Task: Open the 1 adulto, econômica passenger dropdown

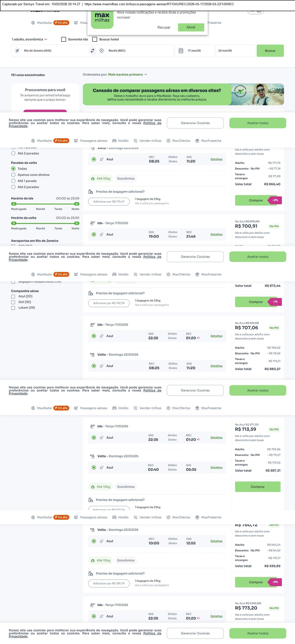Action: point(30,40)
